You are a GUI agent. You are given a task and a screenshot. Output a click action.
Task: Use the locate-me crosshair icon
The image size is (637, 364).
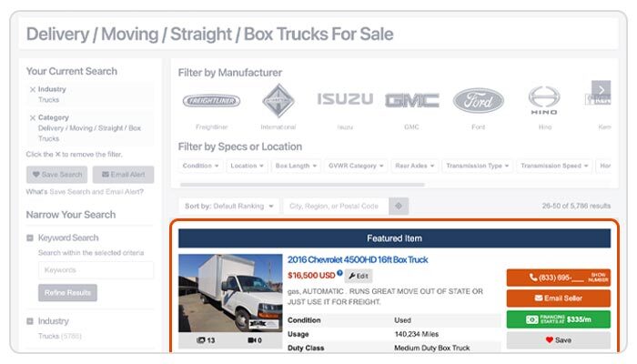pos(398,207)
